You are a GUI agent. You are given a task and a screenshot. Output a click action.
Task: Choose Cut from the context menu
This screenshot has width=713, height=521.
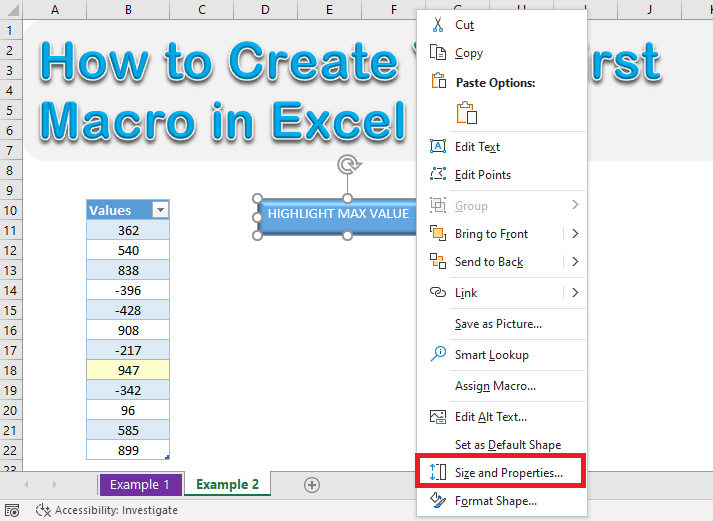[x=502, y=25]
